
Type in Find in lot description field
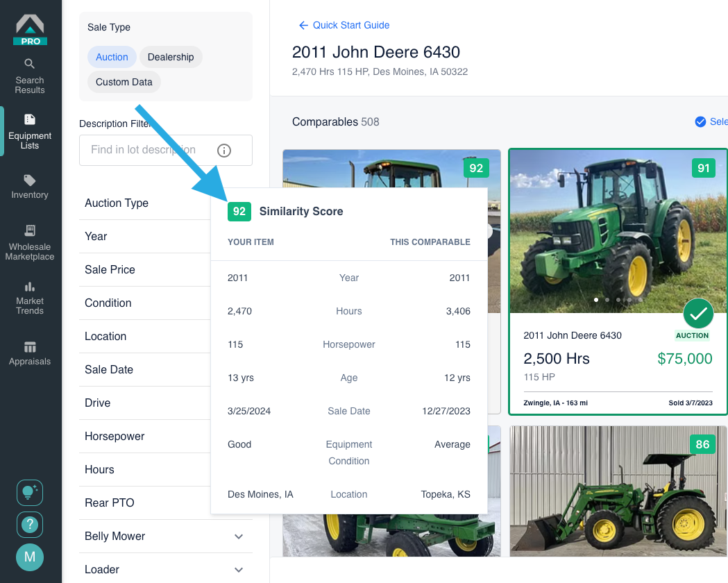point(166,151)
